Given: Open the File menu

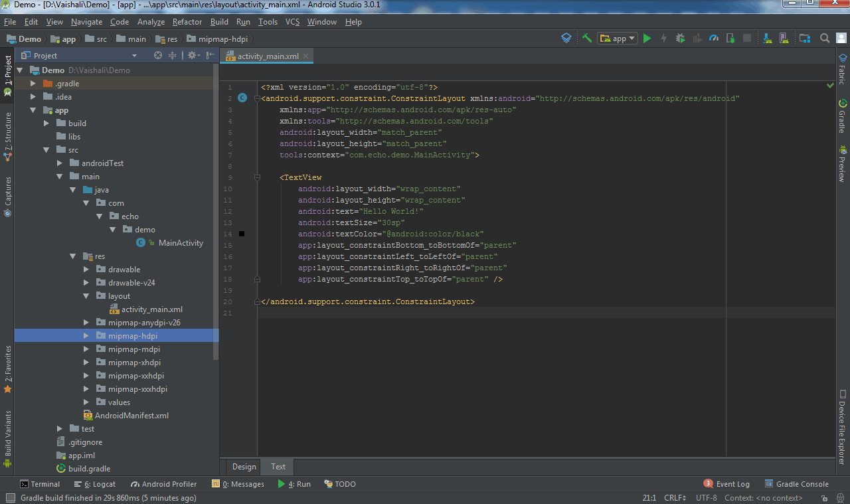Looking at the screenshot, I should [x=10, y=22].
